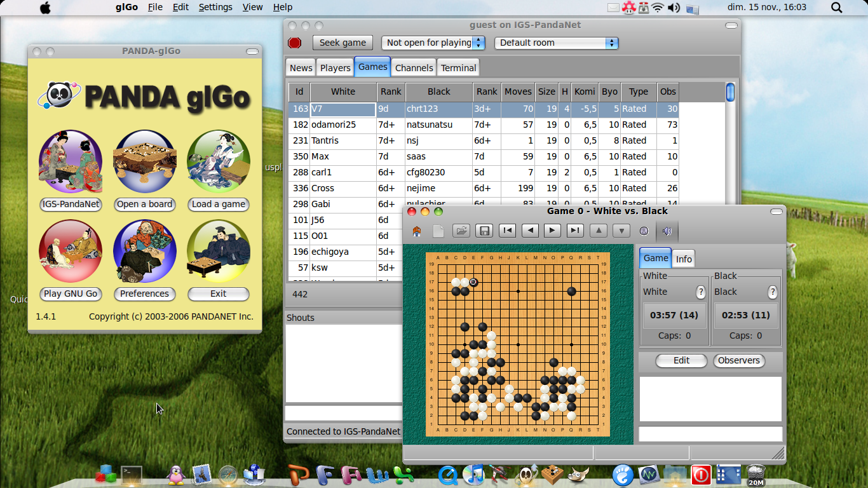868x488 pixels.
Task: Open the File menu
Action: (155, 7)
